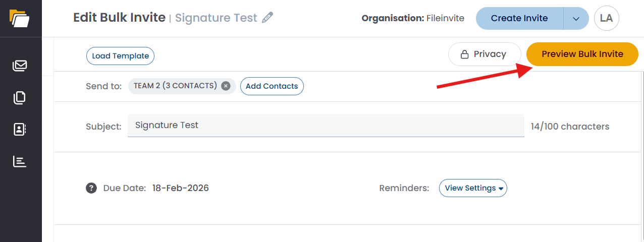Remove the TEAM 2 contacts chip
644x242 pixels.
tap(226, 86)
